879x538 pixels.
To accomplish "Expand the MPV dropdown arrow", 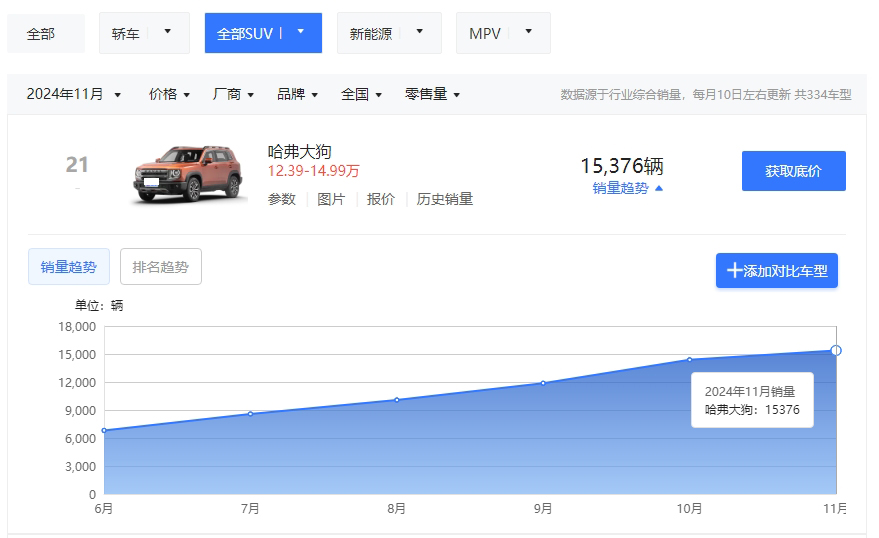I will (x=528, y=31).
